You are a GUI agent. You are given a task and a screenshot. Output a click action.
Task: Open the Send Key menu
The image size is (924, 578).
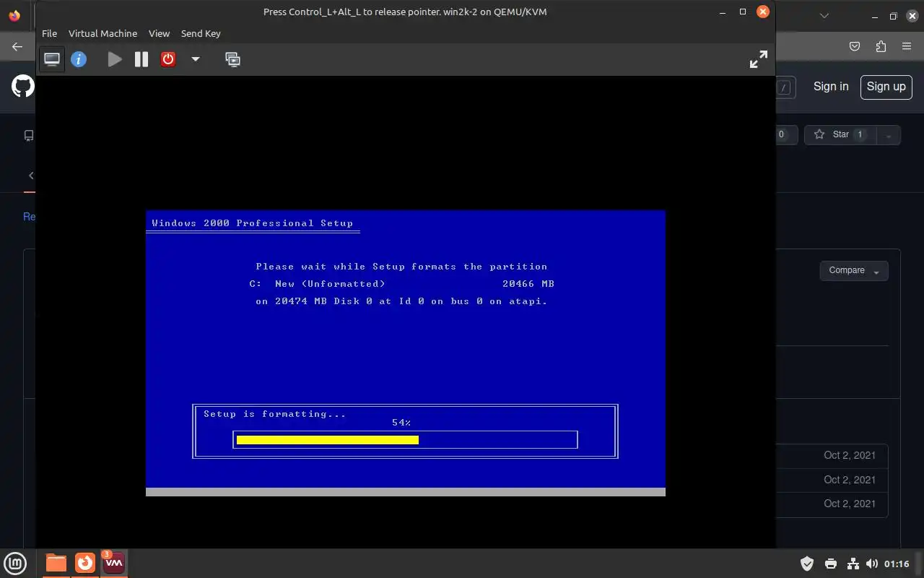[201, 33]
